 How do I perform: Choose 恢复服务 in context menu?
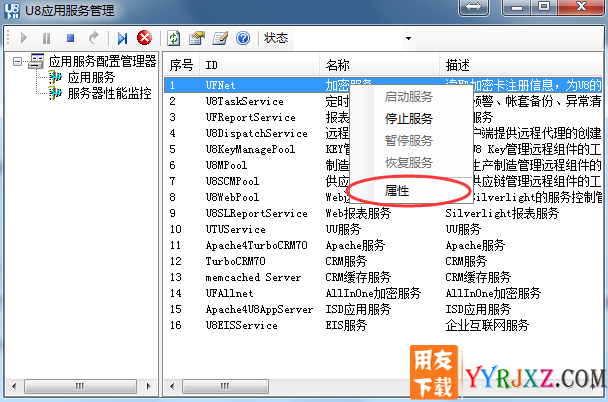pos(409,162)
